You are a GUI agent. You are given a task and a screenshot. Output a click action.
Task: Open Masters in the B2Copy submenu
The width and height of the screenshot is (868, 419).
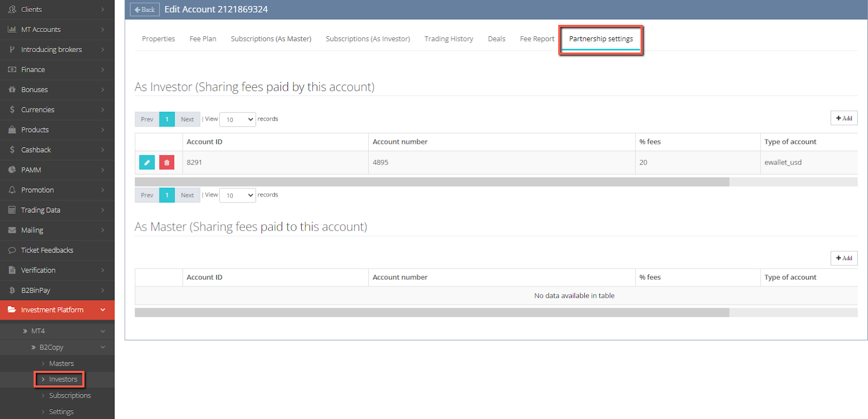(61, 364)
